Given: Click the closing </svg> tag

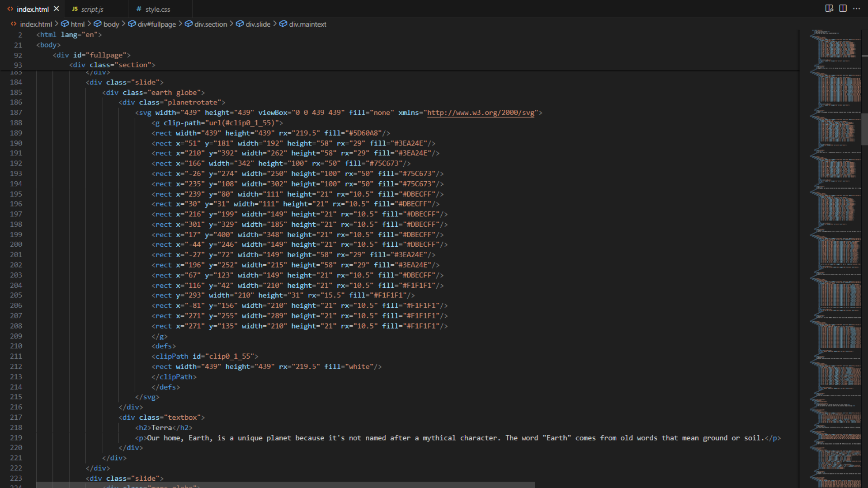Looking at the screenshot, I should tap(147, 397).
